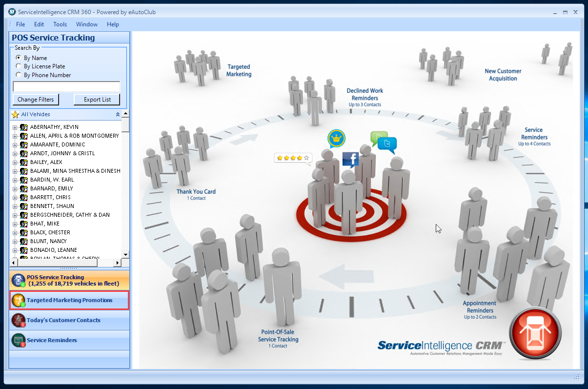Click horizontal scrollbar right arrow in list
Image resolution: width=588 pixels, height=389 pixels.
tap(117, 263)
